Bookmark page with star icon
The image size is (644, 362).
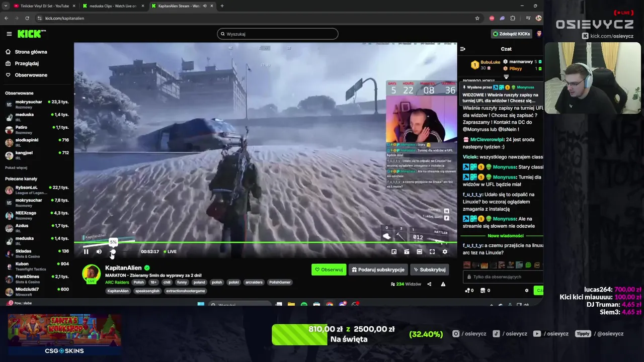click(x=477, y=18)
